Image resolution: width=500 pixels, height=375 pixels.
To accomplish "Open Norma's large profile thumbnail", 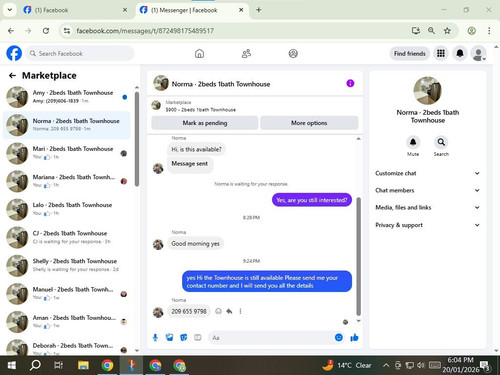I will [427, 90].
